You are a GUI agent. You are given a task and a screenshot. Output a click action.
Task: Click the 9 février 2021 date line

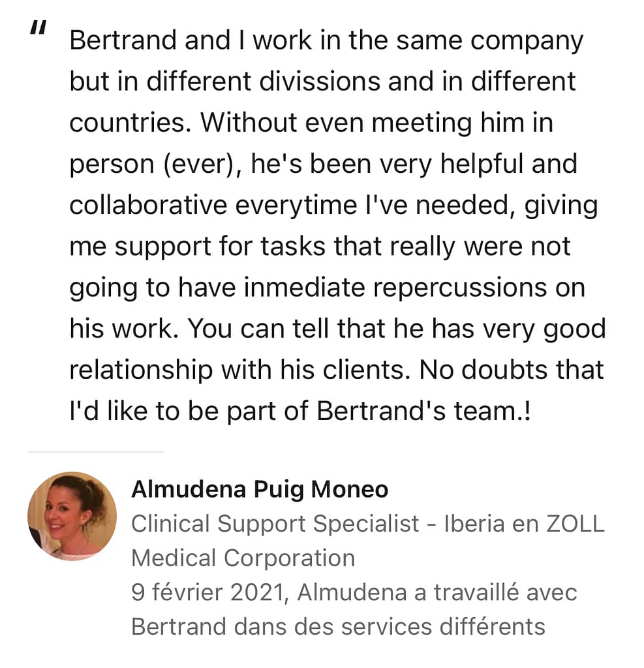pyautogui.click(x=354, y=592)
